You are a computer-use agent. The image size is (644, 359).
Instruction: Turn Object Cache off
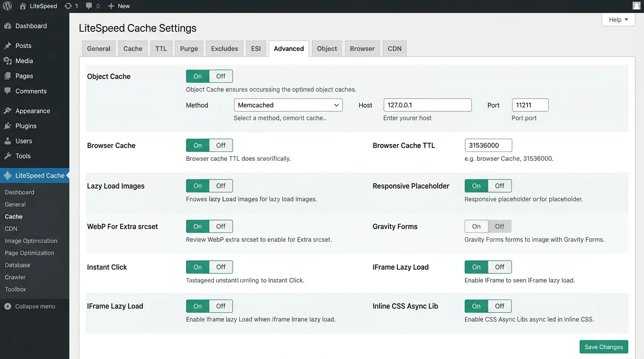pyautogui.click(x=221, y=76)
